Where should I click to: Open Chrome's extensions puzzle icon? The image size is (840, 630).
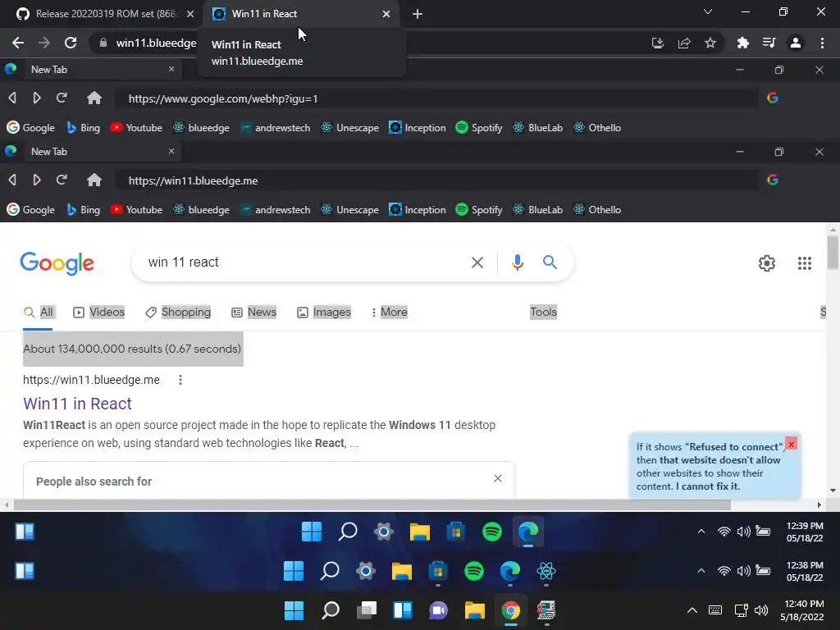pyautogui.click(x=742, y=43)
